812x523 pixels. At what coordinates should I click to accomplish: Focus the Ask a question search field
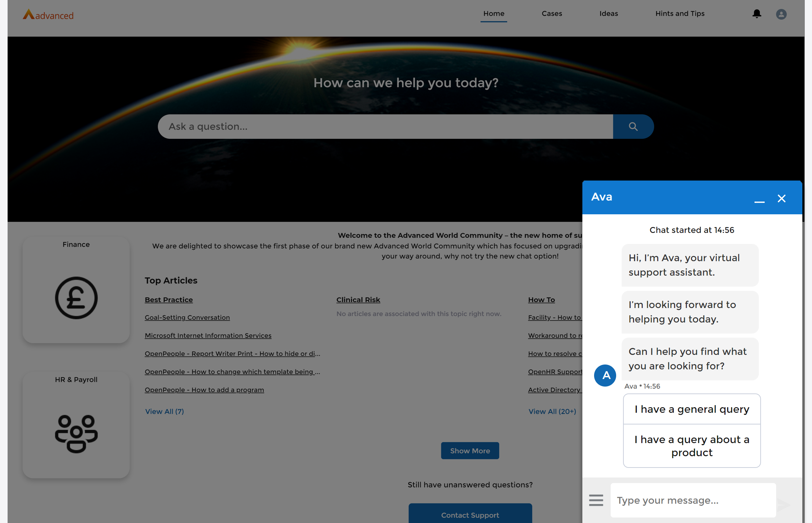(385, 126)
